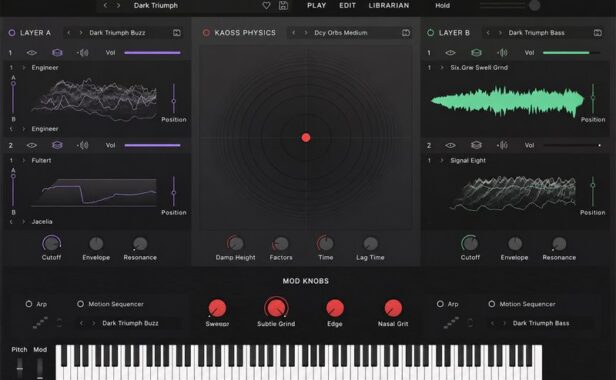Viewport: 616px width, 380px height.
Task: Toggle eye visibility for Layer B voice 1
Action: tap(451, 53)
